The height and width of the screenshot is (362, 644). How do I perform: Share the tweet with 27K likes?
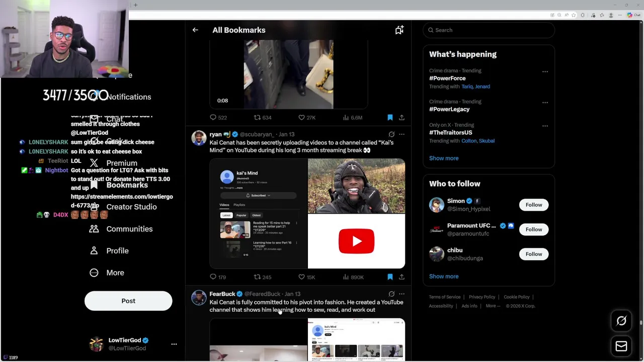pyautogui.click(x=401, y=118)
